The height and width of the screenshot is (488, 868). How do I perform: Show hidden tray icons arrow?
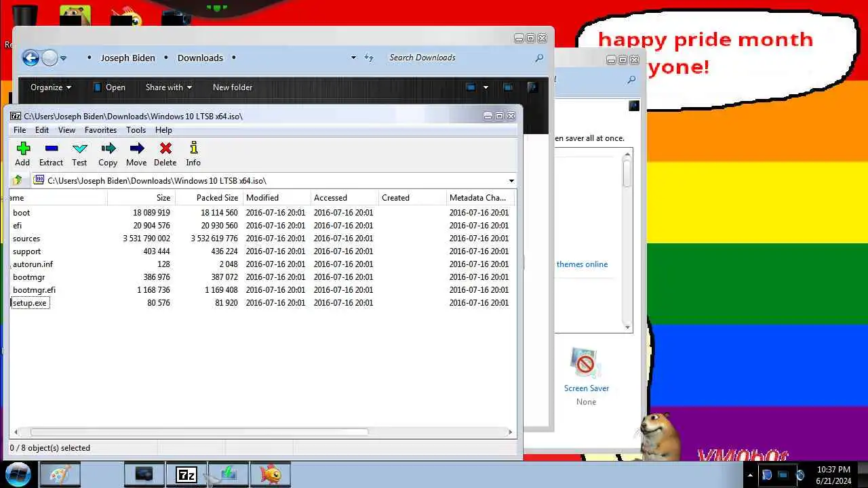tap(750, 475)
